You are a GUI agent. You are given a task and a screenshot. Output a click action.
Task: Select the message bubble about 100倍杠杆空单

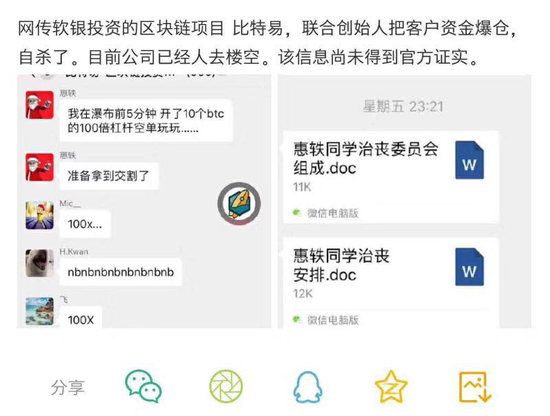[146, 121]
